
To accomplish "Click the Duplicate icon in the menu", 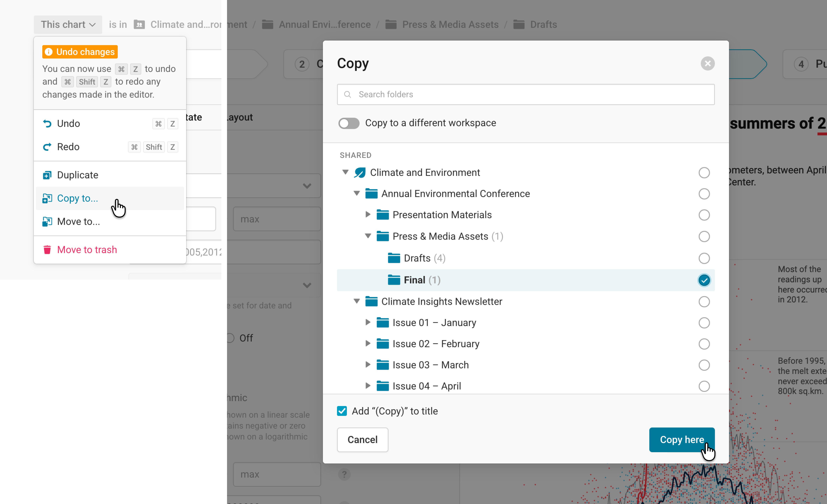I will [47, 175].
